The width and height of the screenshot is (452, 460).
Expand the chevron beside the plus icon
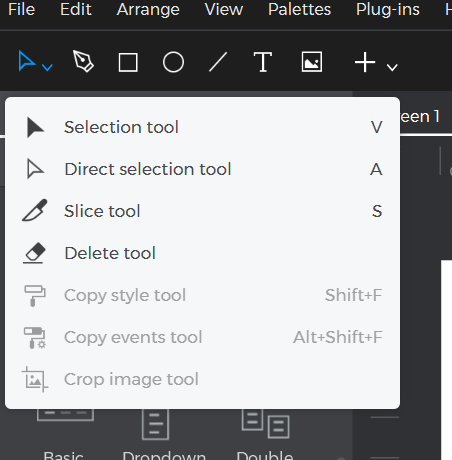coord(392,68)
